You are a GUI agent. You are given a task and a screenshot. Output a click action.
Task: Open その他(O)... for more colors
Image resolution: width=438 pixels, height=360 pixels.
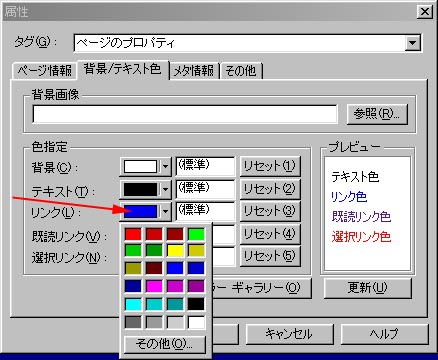tap(164, 344)
